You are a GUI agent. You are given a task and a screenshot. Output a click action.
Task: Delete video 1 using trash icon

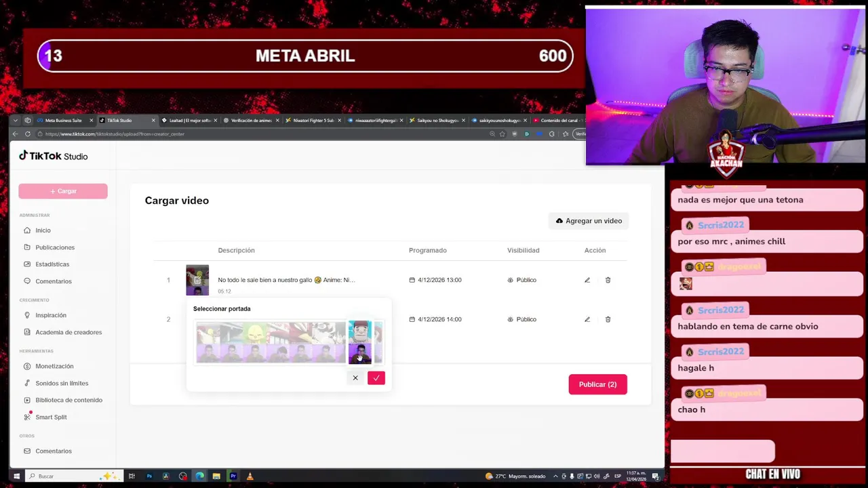coord(608,280)
